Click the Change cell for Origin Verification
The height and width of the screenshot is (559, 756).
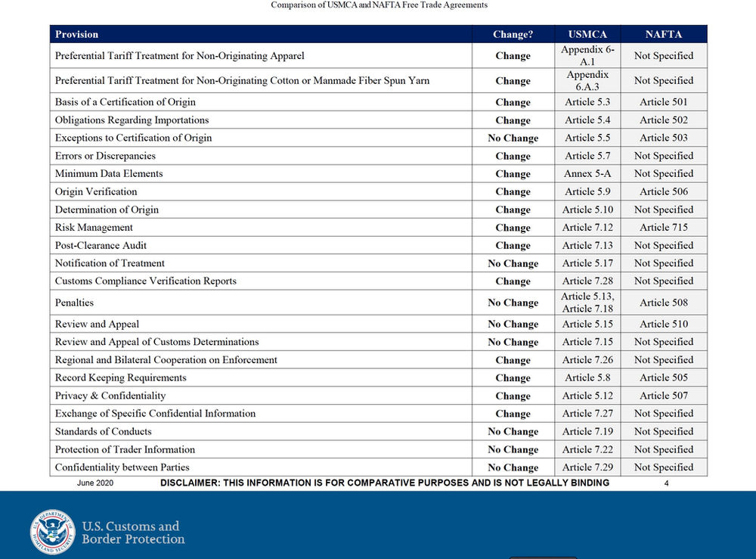pos(513,191)
